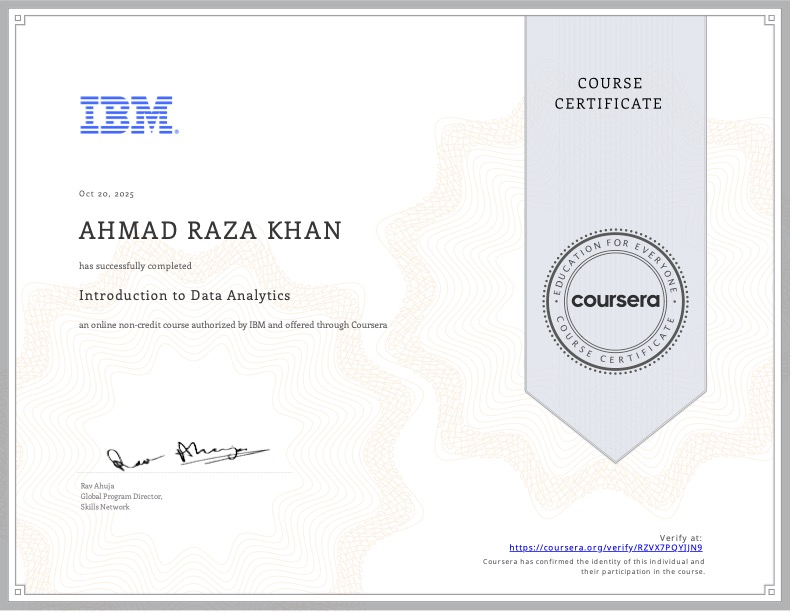The width and height of the screenshot is (792, 612).
Task: Click the 'Global Program Director,' title text
Action: [121, 496]
